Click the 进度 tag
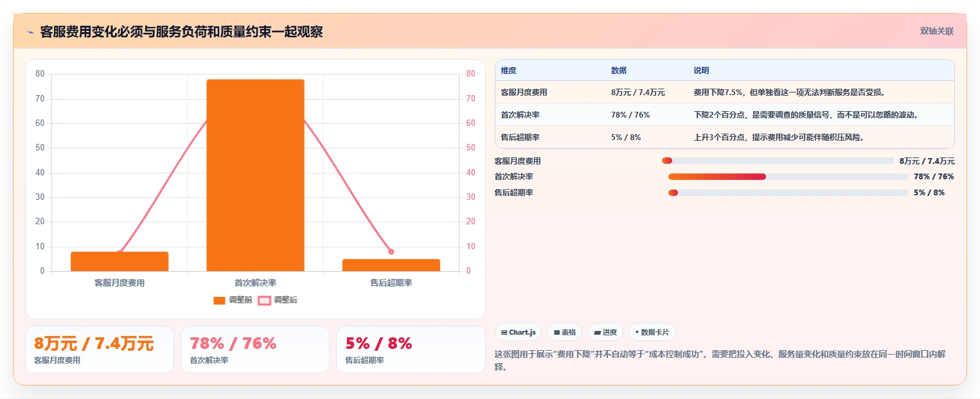This screenshot has height=399, width=980. pyautogui.click(x=605, y=332)
